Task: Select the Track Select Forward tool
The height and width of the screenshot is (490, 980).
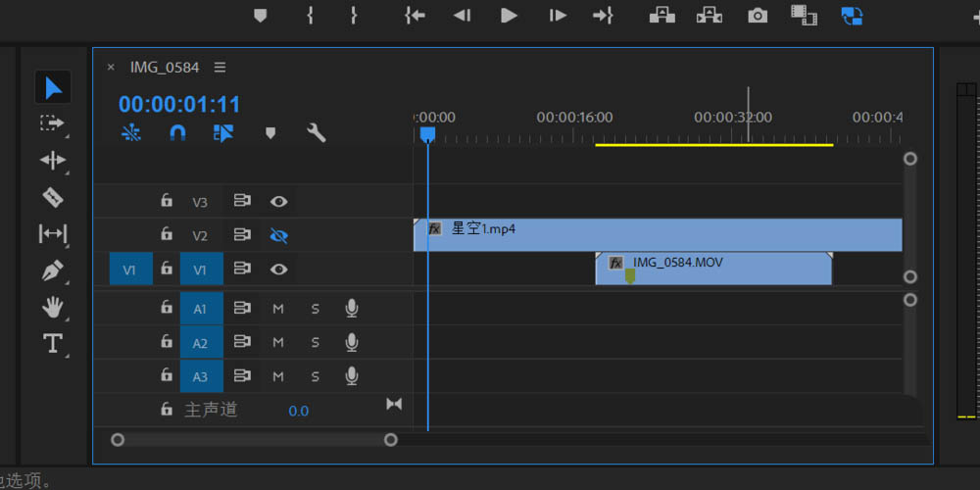Action: point(53,123)
